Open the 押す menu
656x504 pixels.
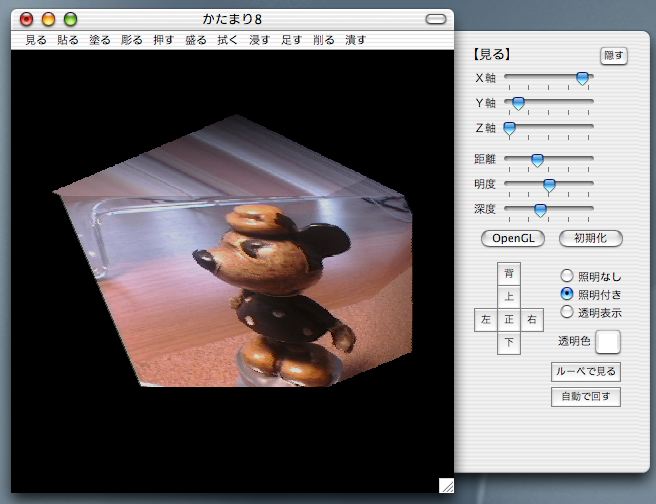coord(163,40)
